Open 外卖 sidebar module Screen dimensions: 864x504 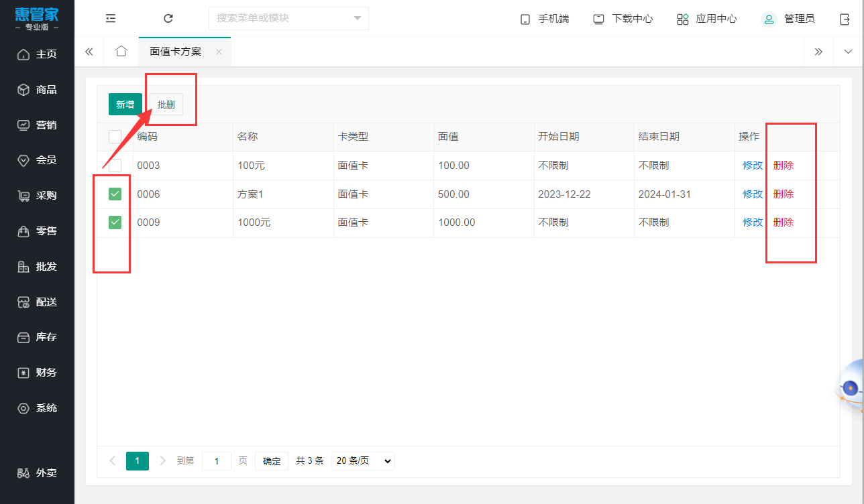coord(37,473)
